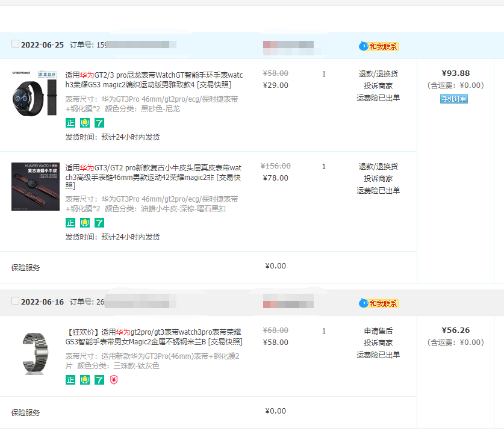Click the red ¥ shield badge on the metal band
The height and width of the screenshot is (434, 504).
tap(114, 380)
